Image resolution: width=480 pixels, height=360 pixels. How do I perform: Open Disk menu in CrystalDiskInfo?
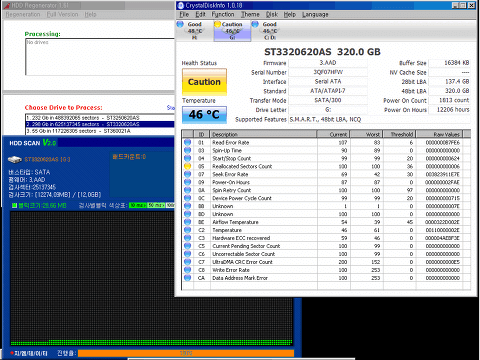(x=272, y=14)
